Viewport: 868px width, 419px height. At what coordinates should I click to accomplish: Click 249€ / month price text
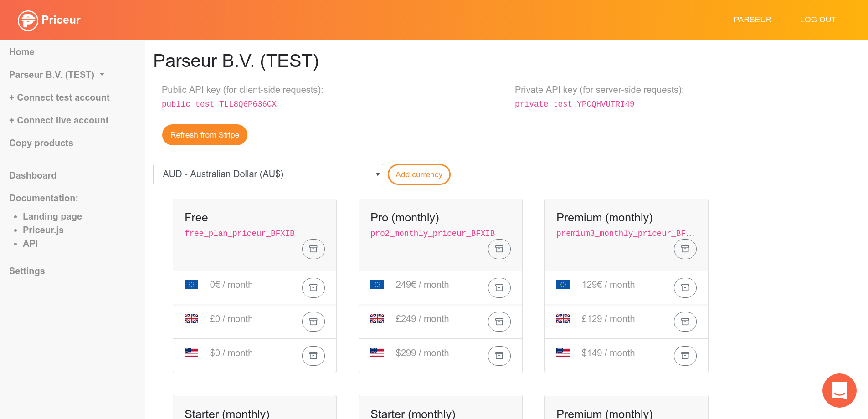coord(422,285)
